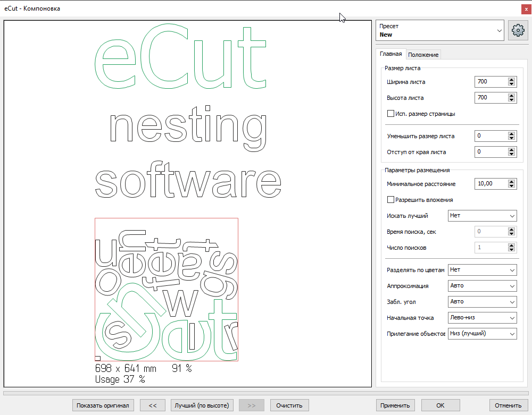
Task: Click the Высота листа value field
Action: coord(491,98)
